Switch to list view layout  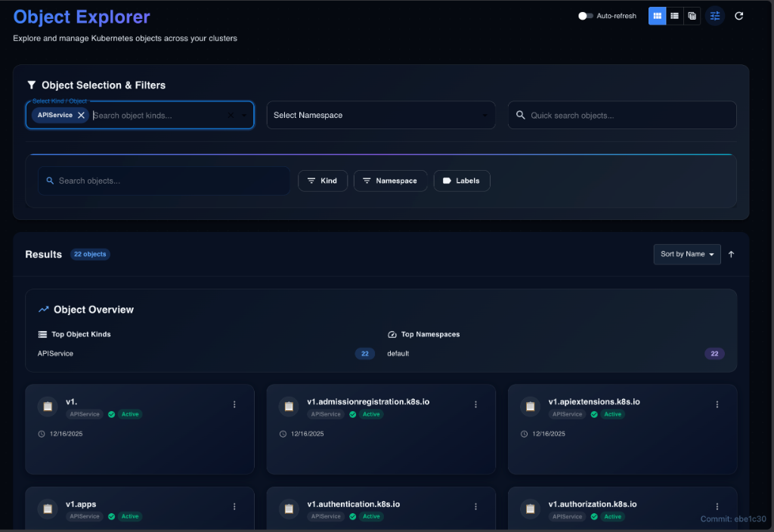(674, 16)
